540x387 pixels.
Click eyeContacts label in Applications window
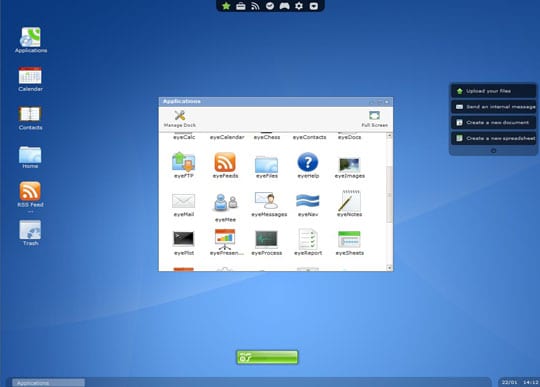309,137
